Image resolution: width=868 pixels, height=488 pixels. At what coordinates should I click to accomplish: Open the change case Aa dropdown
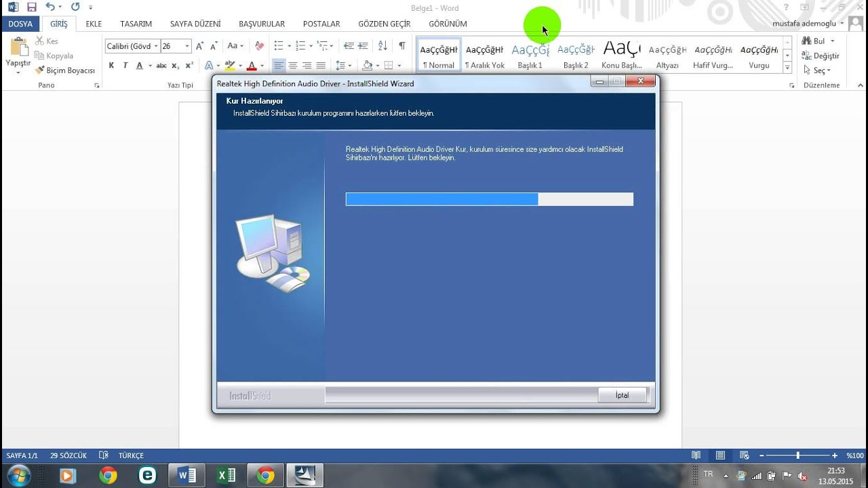point(235,46)
